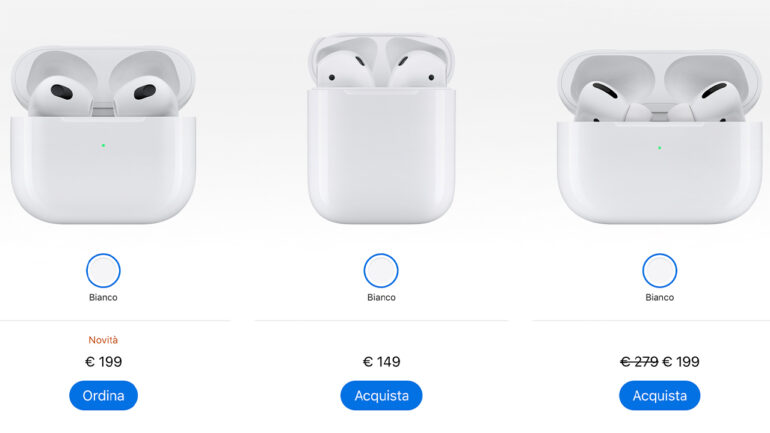Click the discounted € 199 price next to € 279
This screenshot has height=433, width=770.
point(681,362)
